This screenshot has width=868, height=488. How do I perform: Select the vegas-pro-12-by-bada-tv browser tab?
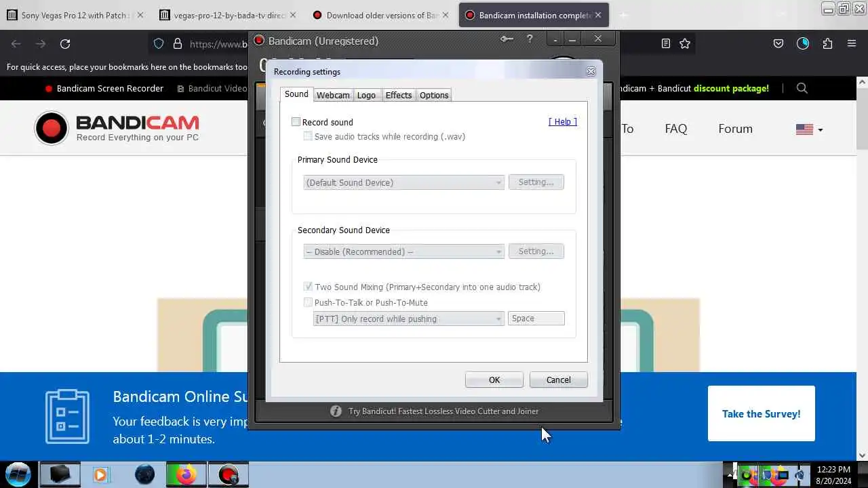pyautogui.click(x=229, y=15)
